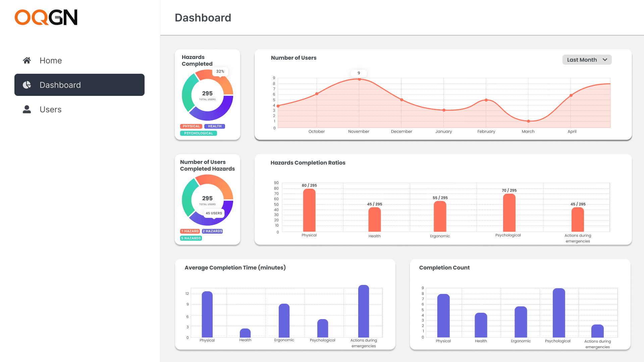Click the 80 / 295 label above Physical bar

coord(309,185)
